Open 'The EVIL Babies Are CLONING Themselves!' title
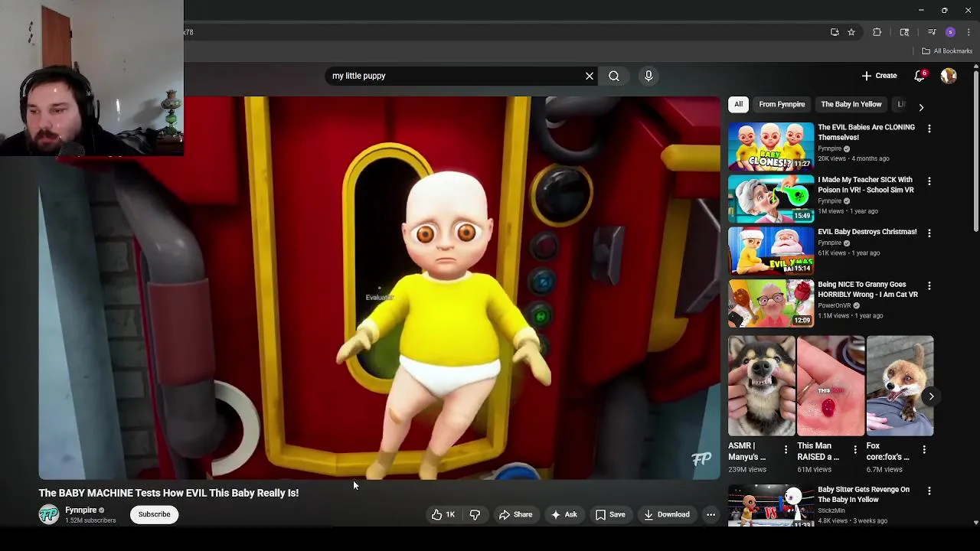Image resolution: width=980 pixels, height=551 pixels. pos(866,132)
